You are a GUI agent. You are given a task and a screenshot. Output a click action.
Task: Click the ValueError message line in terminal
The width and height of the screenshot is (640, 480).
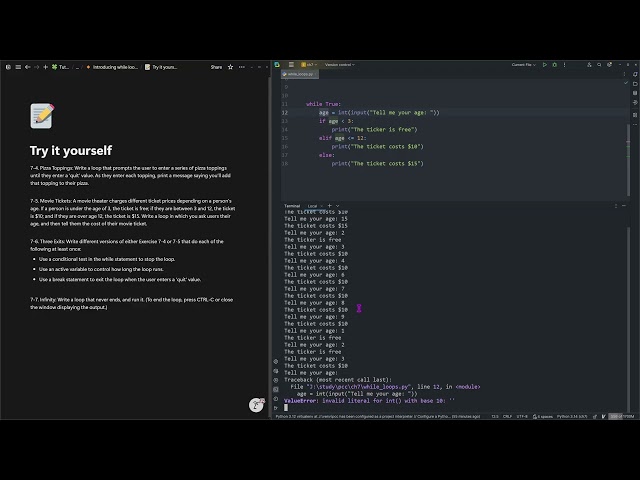pyautogui.click(x=369, y=401)
